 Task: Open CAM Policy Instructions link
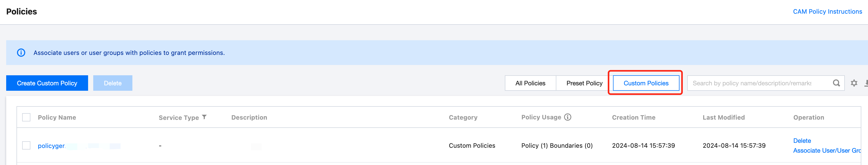[827, 11]
